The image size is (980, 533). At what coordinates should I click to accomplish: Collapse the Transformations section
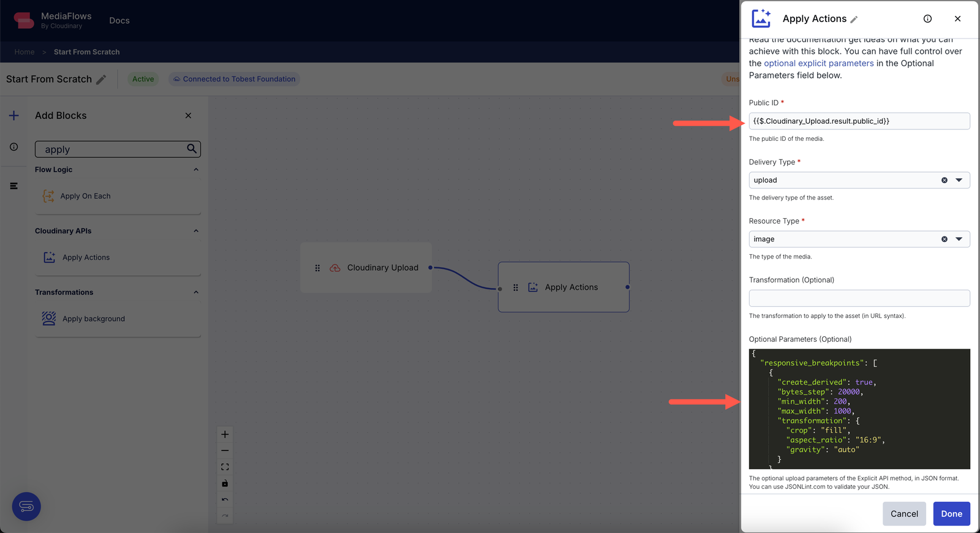point(196,292)
